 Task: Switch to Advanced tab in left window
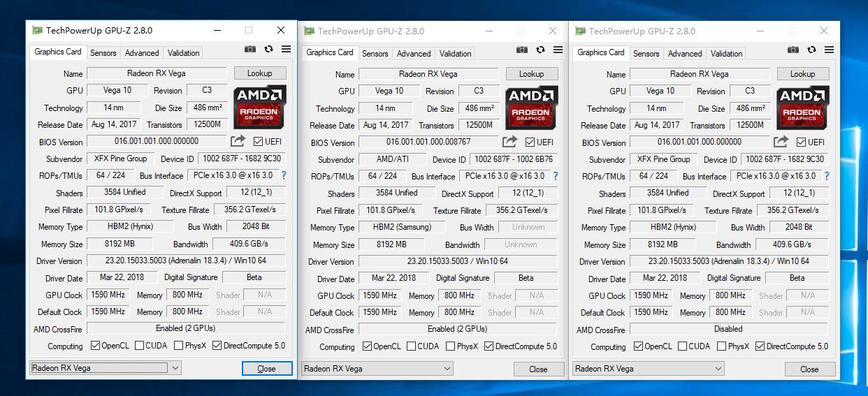tap(142, 53)
